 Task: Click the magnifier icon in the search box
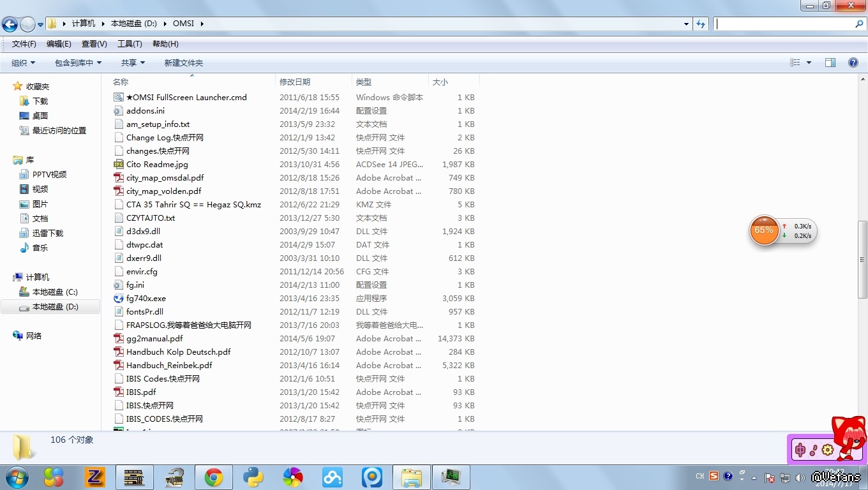click(859, 24)
